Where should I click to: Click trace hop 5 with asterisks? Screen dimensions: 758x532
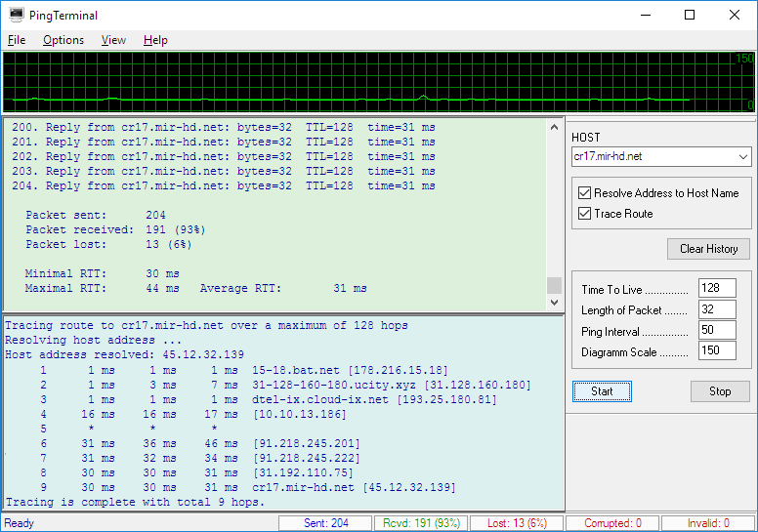(x=129, y=430)
